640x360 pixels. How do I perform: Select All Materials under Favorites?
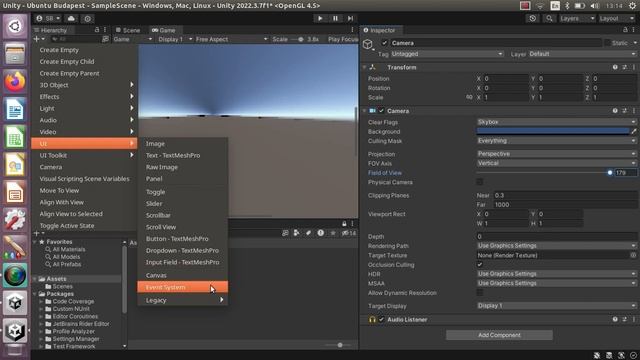pyautogui.click(x=69, y=249)
